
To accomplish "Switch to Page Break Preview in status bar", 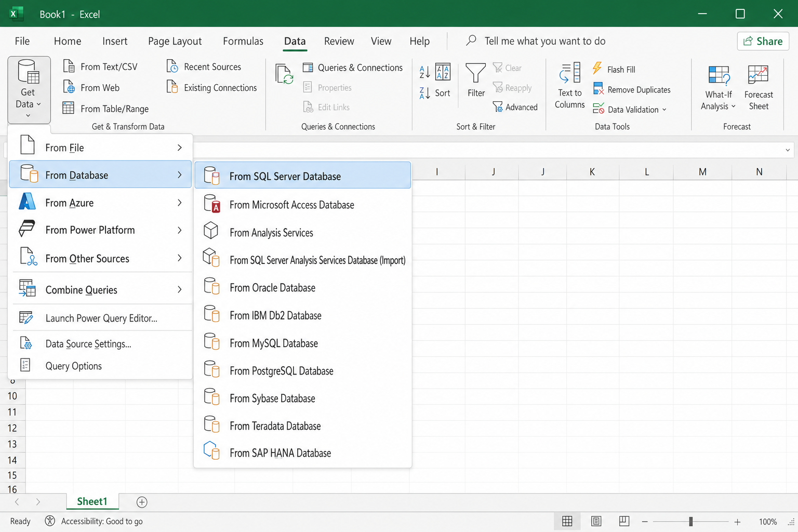I will click(x=624, y=521).
